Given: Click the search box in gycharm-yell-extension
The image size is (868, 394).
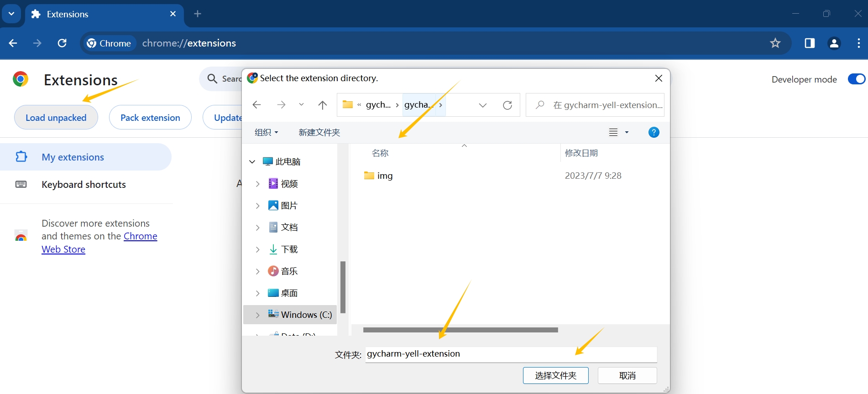Looking at the screenshot, I should click(x=595, y=105).
